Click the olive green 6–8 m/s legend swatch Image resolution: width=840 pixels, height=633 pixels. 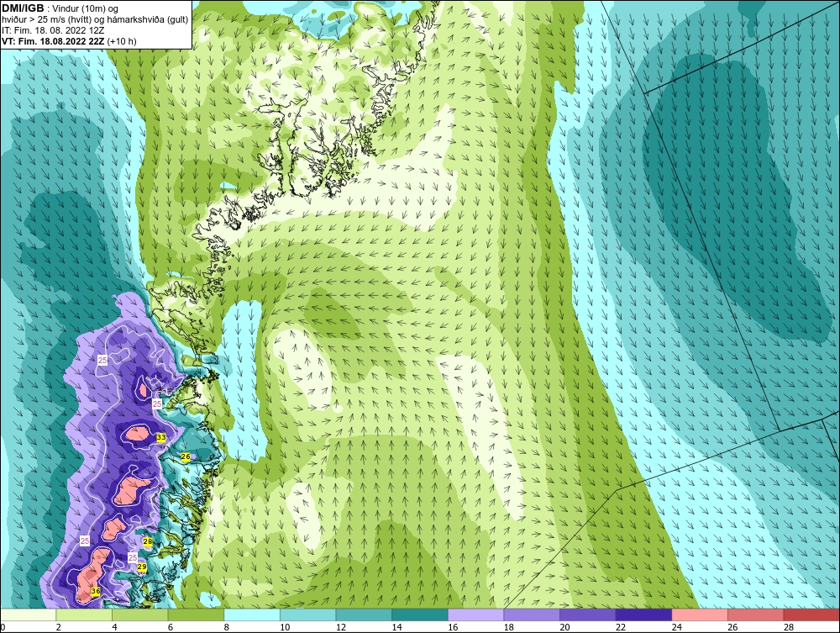pos(196,615)
